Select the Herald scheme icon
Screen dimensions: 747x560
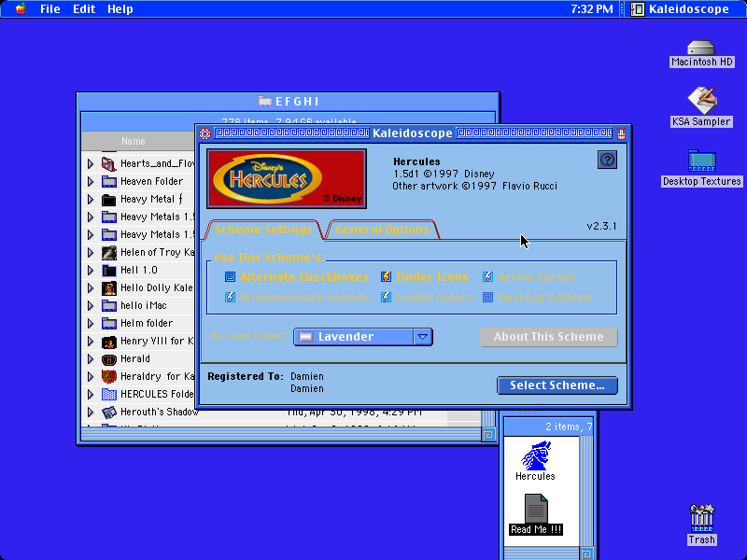tap(109, 359)
